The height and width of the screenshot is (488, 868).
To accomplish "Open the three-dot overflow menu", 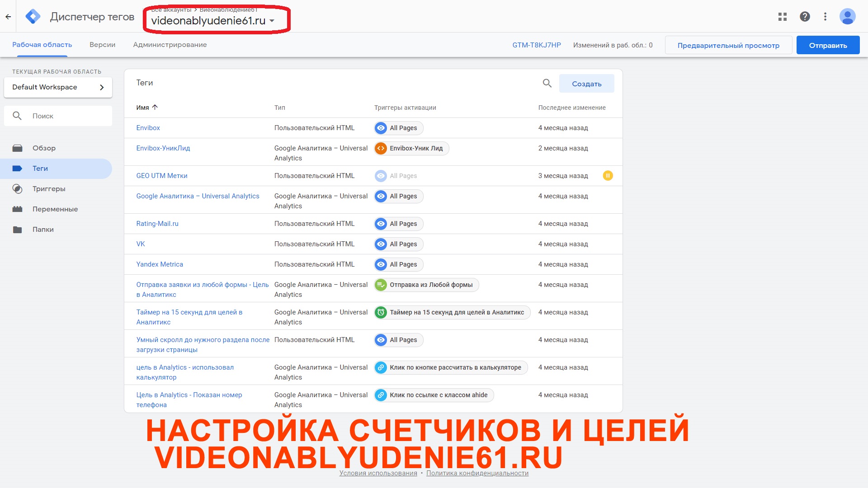I will pyautogui.click(x=825, y=16).
